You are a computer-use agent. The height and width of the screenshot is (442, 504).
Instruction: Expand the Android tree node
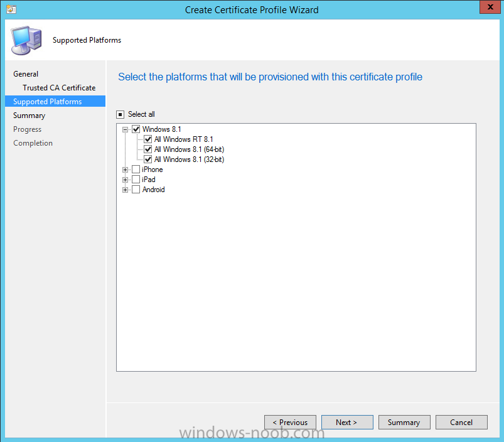(x=125, y=190)
